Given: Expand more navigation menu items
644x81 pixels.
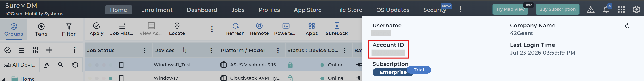Looking at the screenshot, I should point(460,9).
